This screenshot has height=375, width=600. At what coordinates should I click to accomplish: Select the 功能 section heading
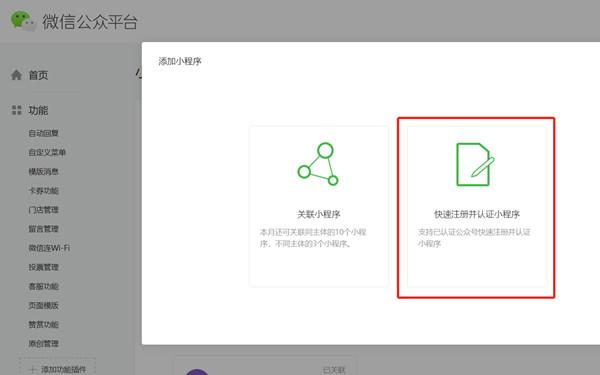coord(38,111)
